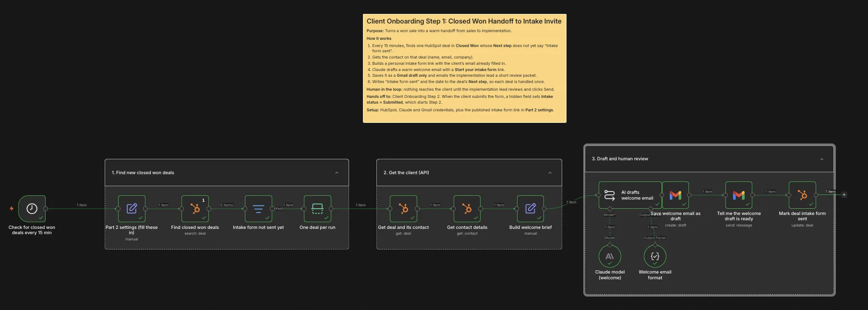Click the create: draft subtitle text
The height and width of the screenshot is (310, 868).
click(x=675, y=225)
